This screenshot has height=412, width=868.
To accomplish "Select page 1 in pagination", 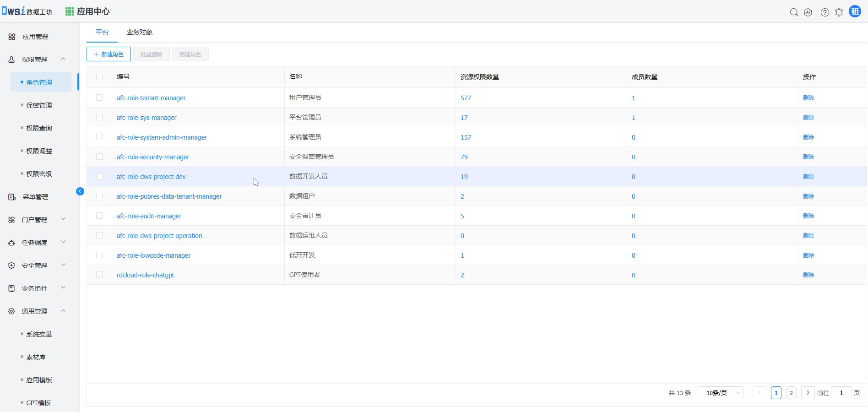I will 776,393.
